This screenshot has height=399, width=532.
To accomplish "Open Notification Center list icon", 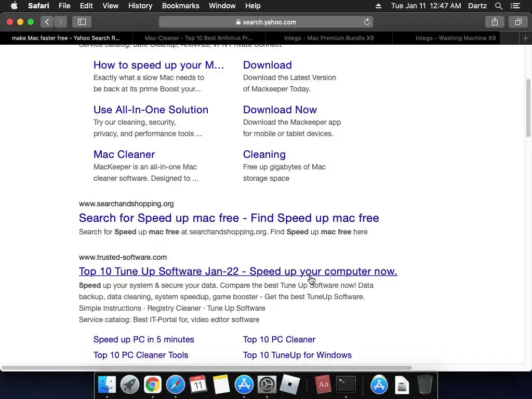I will point(515,6).
